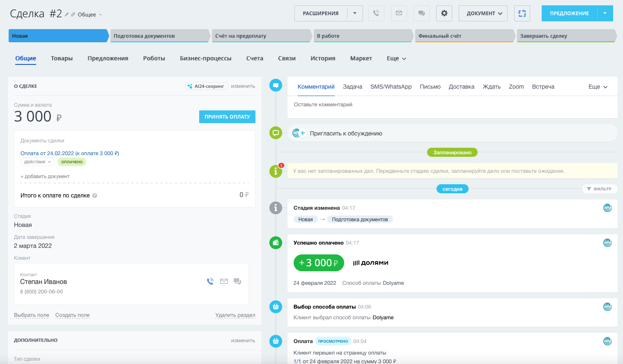This screenshot has width=623, height=364.
Task: Call Степан Иванов via phone icon
Action: point(210,282)
